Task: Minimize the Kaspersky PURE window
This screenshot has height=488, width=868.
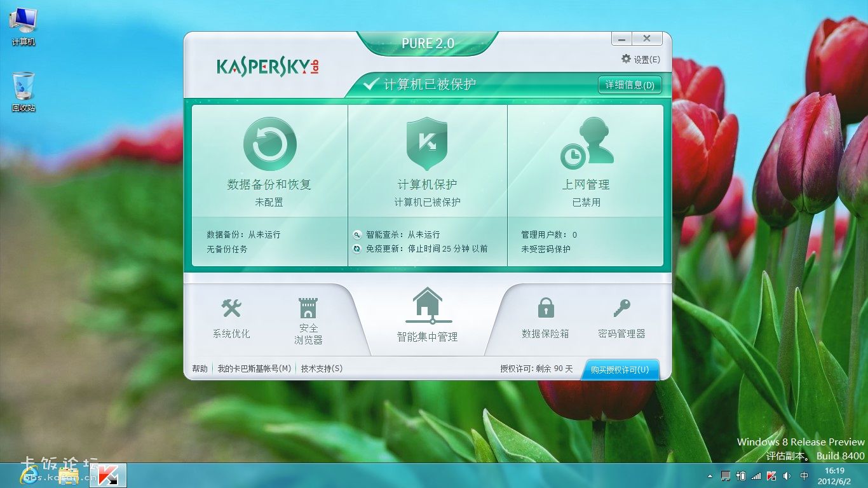Action: (x=622, y=39)
